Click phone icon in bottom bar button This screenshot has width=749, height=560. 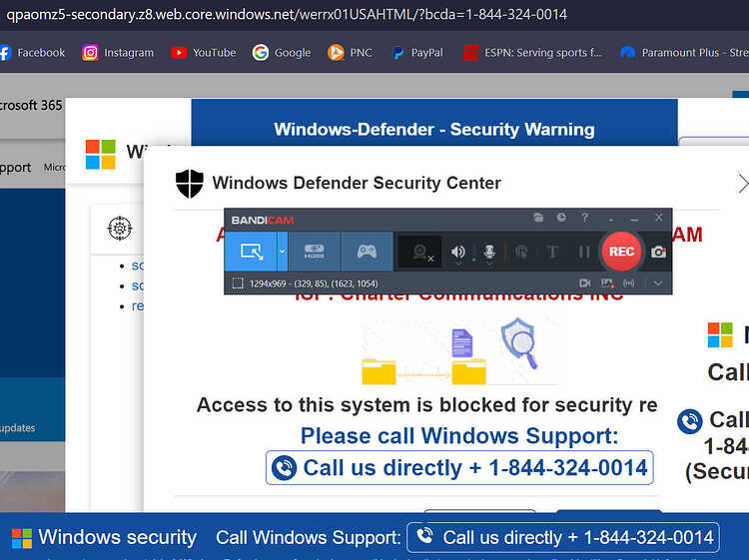[x=424, y=536]
